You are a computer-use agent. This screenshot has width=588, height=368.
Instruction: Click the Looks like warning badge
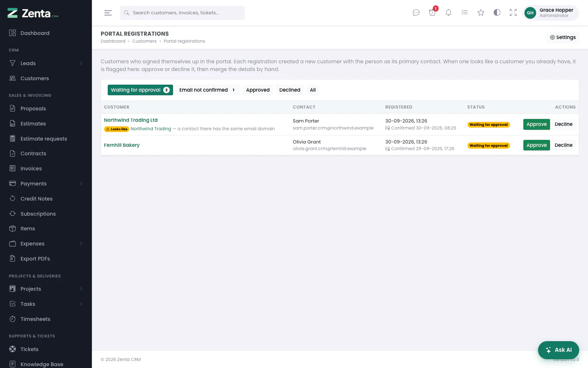click(116, 129)
